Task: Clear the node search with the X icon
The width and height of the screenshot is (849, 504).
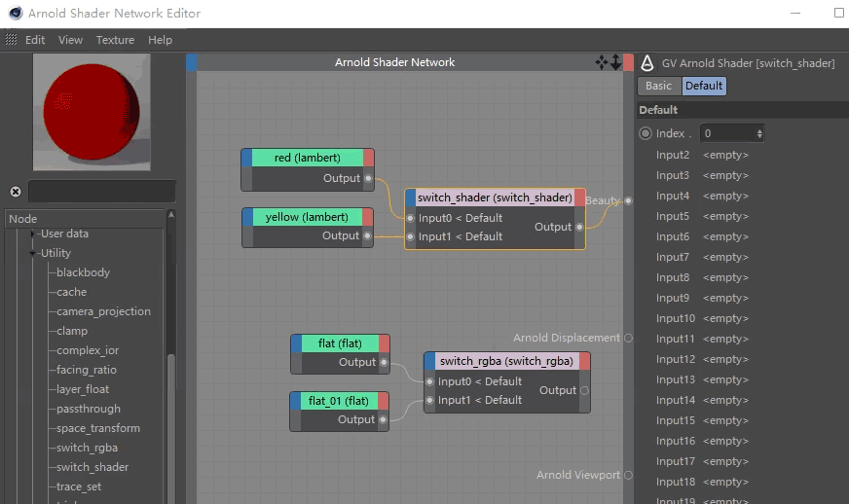Action: point(16,192)
